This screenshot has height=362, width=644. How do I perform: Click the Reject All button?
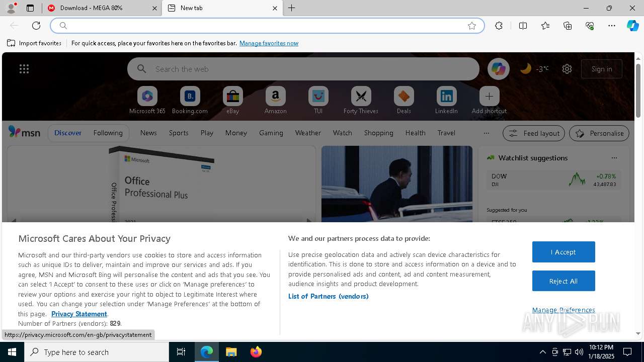pos(563,281)
